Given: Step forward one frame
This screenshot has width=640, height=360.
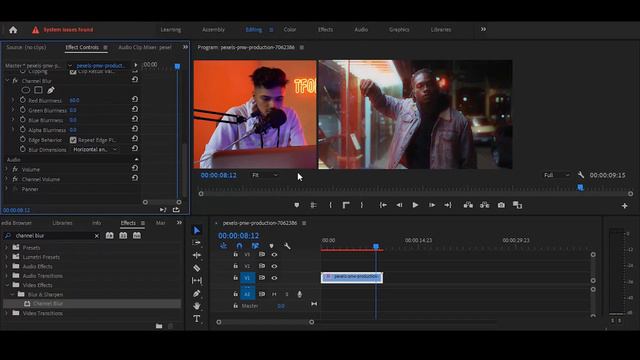Looking at the screenshot, I should [x=432, y=205].
